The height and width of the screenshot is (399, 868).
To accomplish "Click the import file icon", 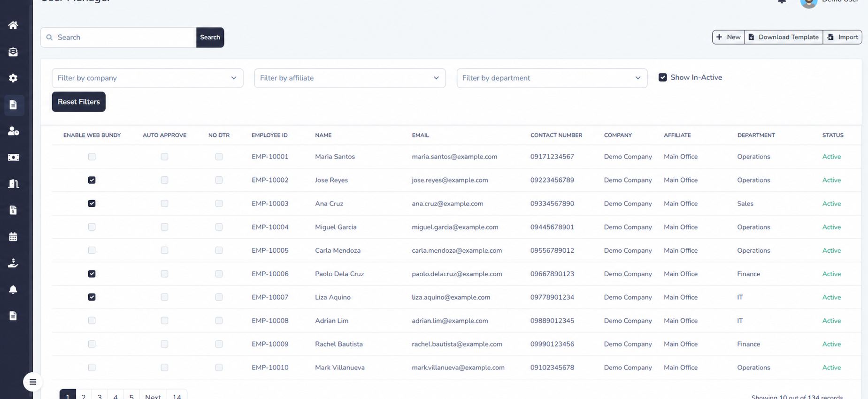I will 830,37.
